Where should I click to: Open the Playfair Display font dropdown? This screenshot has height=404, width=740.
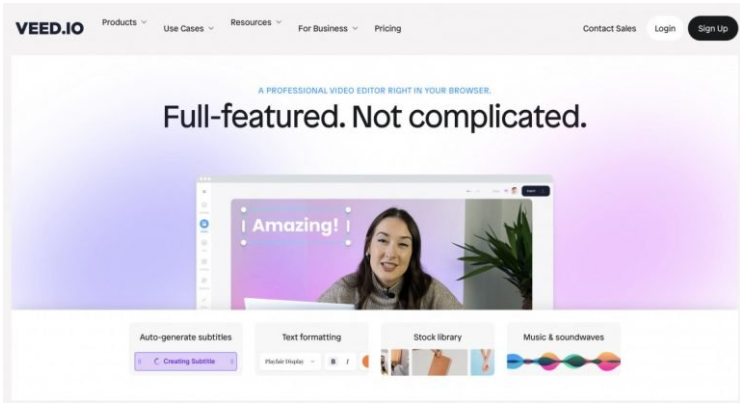[290, 362]
